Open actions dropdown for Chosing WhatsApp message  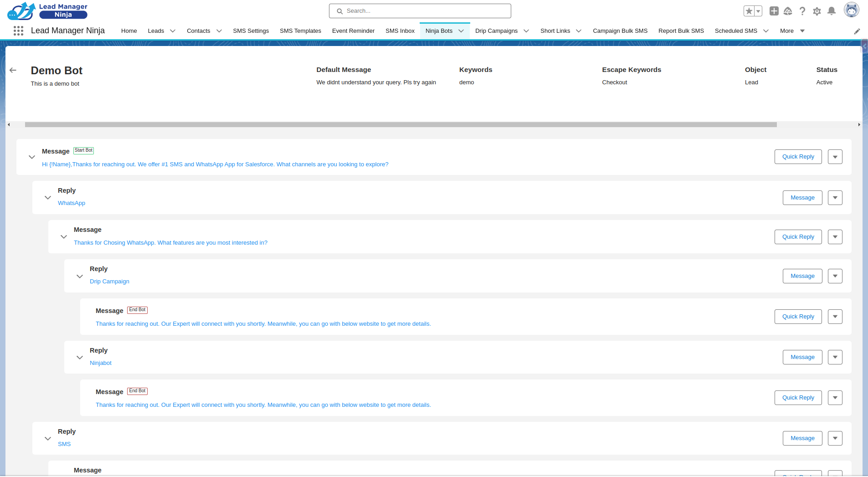coord(835,237)
